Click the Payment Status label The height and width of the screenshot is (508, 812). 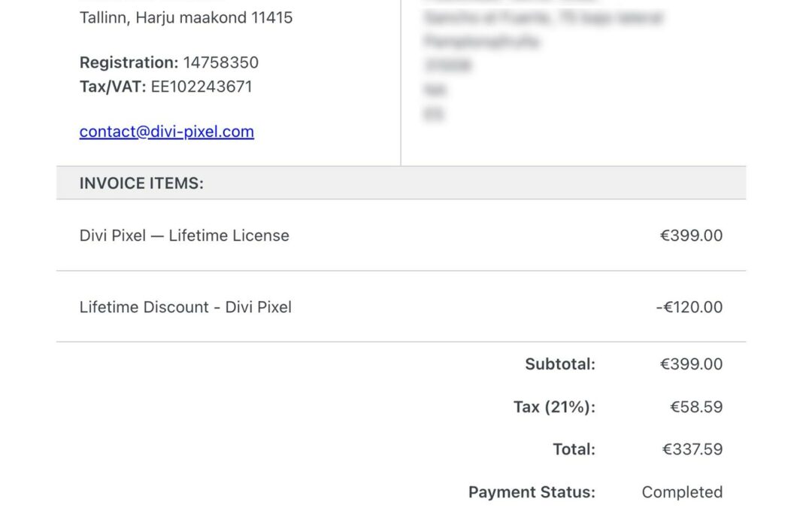click(x=532, y=492)
